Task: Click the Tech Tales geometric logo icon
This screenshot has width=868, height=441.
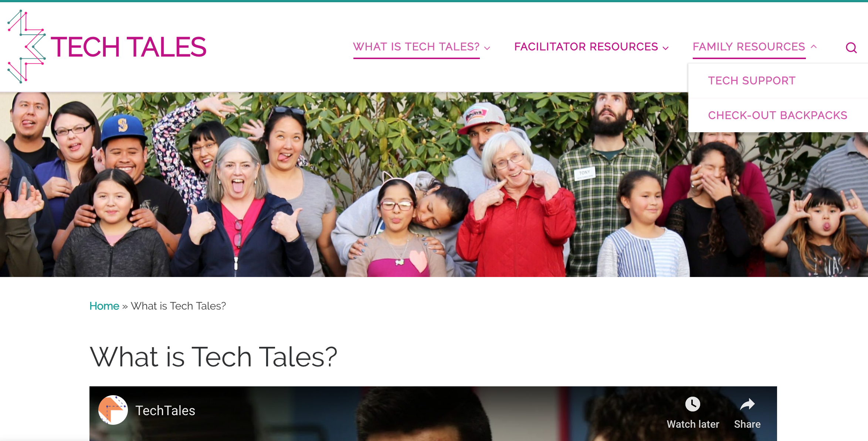Action: (x=27, y=47)
